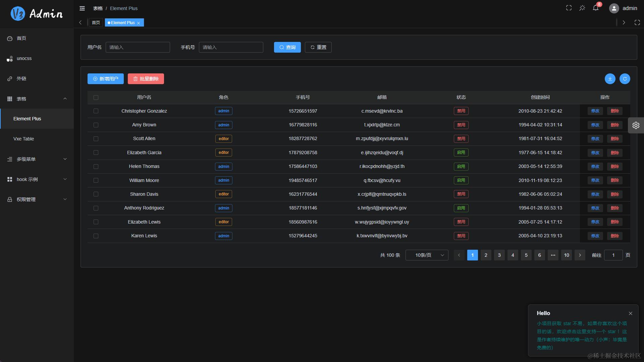The width and height of the screenshot is (644, 362).
Task: Open the notification bell
Action: pyautogui.click(x=596, y=8)
